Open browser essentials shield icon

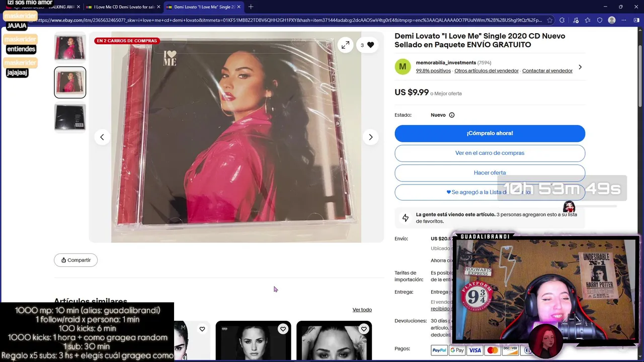599,20
